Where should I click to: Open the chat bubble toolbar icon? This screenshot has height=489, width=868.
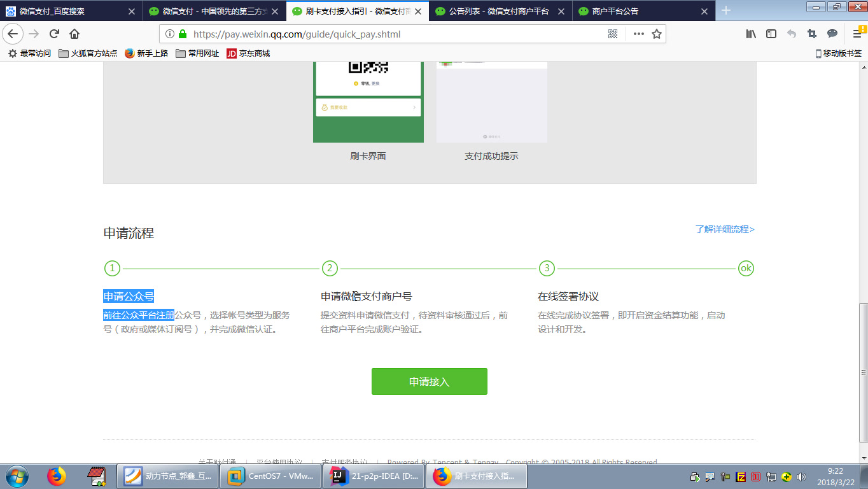[832, 34]
